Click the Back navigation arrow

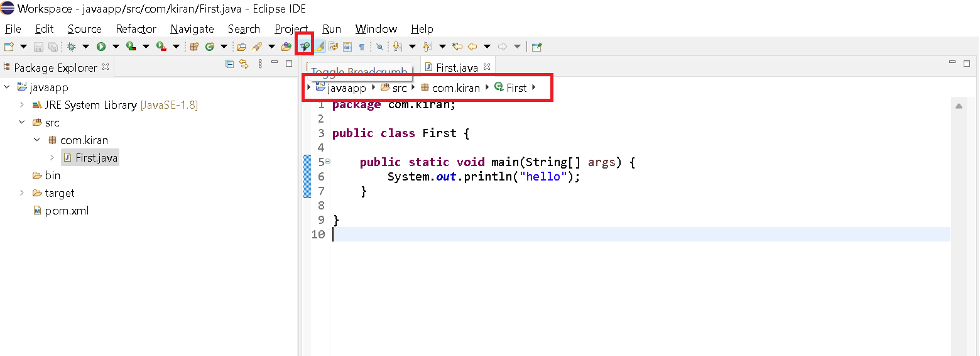point(472,47)
